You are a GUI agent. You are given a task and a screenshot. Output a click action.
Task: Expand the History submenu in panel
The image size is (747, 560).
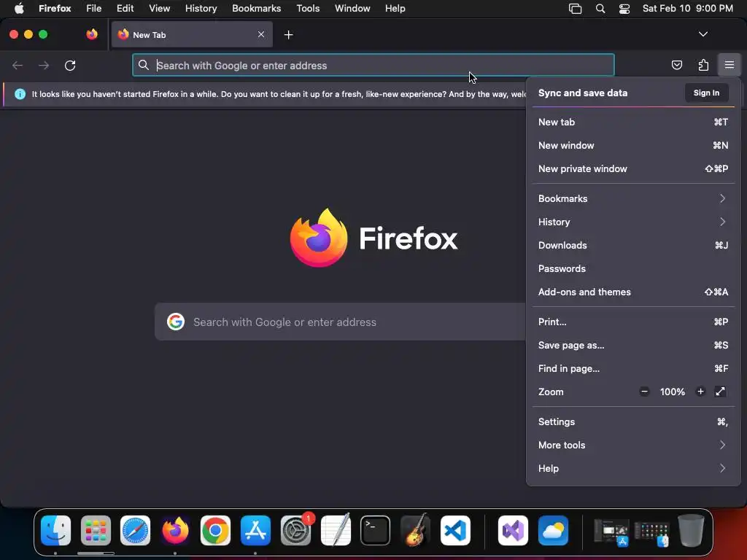pos(633,222)
